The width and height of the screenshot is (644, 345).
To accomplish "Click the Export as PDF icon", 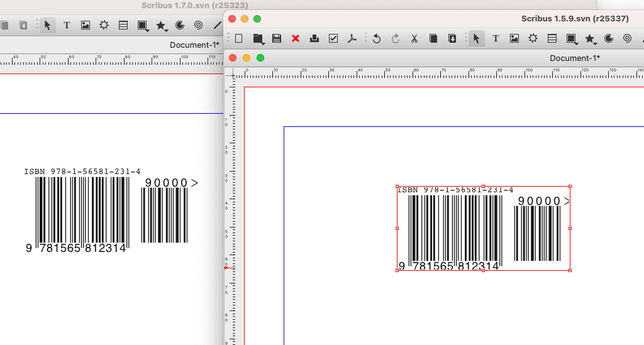I will 353,38.
